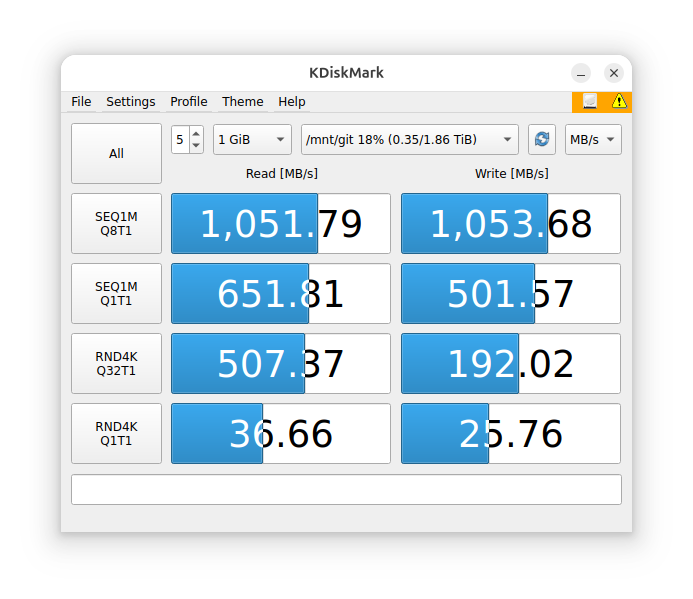Run all benchmarks with the All button
The height and width of the screenshot is (599, 693).
[x=116, y=154]
